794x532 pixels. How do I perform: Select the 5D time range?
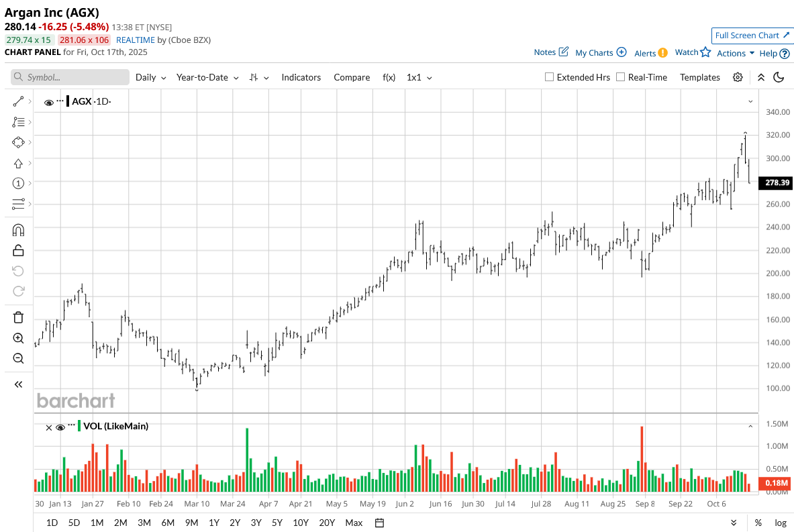point(74,523)
